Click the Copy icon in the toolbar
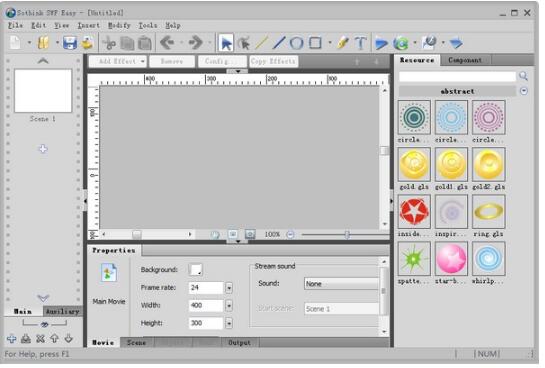Image resolution: width=545 pixels, height=368 pixels. pos(127,43)
